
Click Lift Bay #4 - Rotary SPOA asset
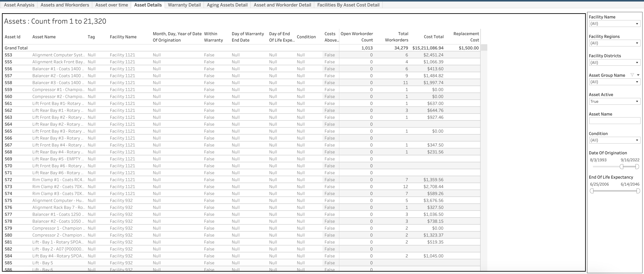click(x=58, y=256)
